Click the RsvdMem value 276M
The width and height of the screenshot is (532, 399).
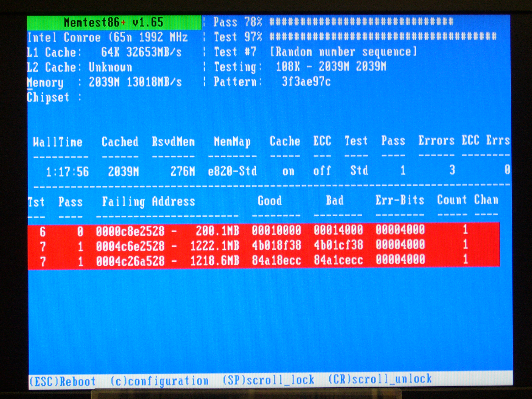point(182,171)
